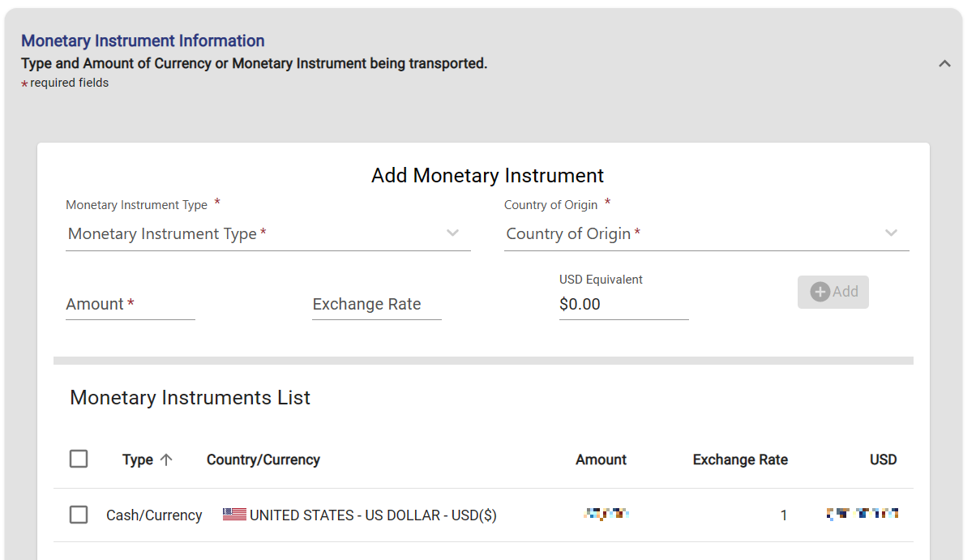Open Country of Origin dropdown

click(705, 234)
